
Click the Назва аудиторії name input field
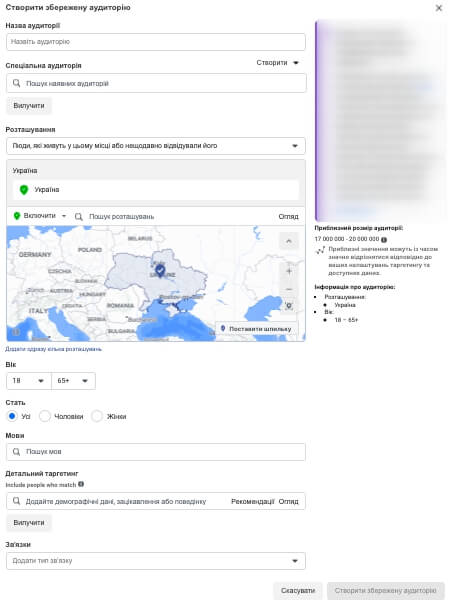tap(156, 42)
